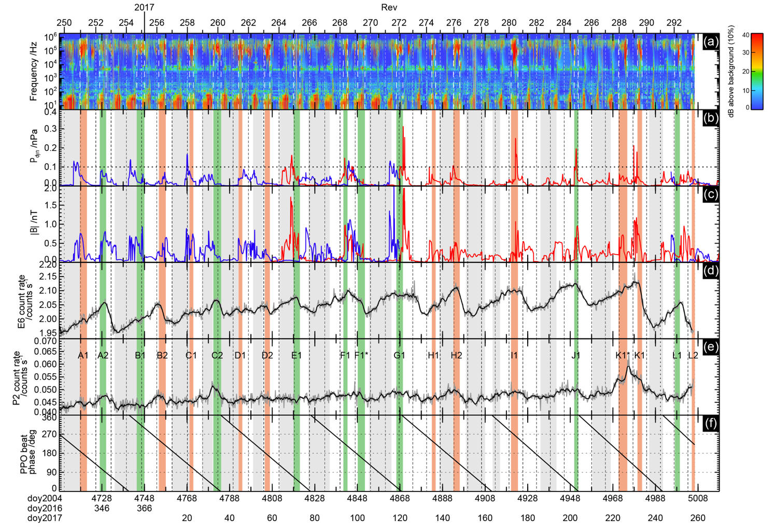Click the 270 phase axis tick value
The height and width of the screenshot is (532, 774).
pyautogui.click(x=49, y=435)
